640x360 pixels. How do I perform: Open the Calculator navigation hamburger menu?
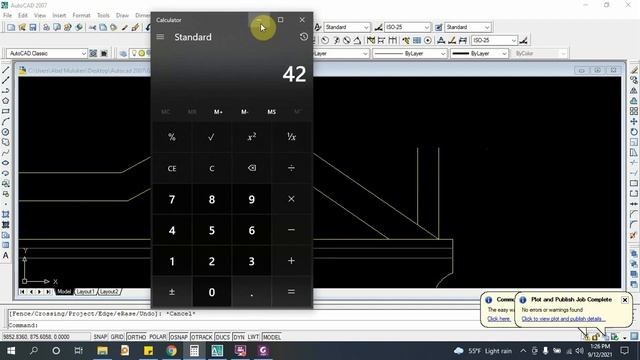[160, 37]
